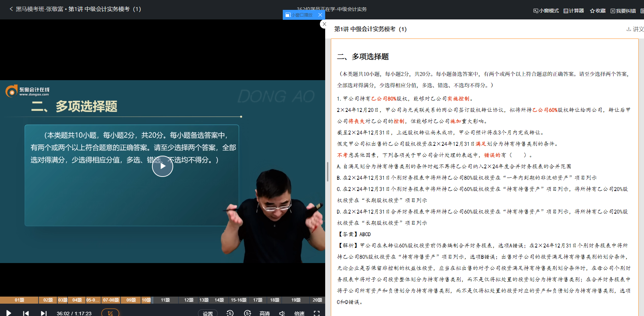Image resolution: width=644 pixels, height=316 pixels.
Task: Fast-forward 5 seconds
Action: coord(247,313)
